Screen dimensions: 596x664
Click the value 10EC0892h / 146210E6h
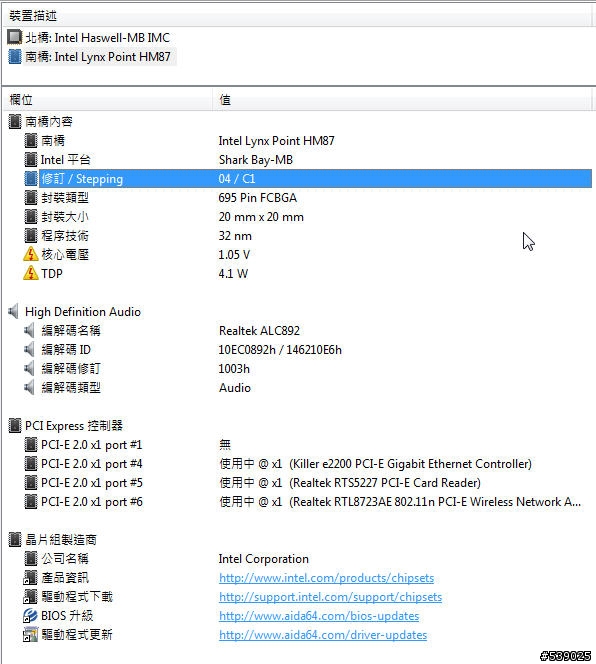[x=280, y=350]
